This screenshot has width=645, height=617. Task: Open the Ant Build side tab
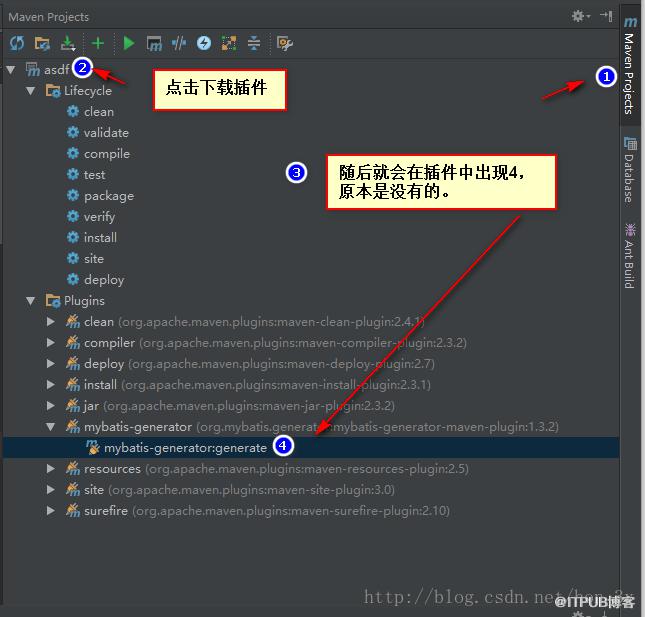(630, 256)
